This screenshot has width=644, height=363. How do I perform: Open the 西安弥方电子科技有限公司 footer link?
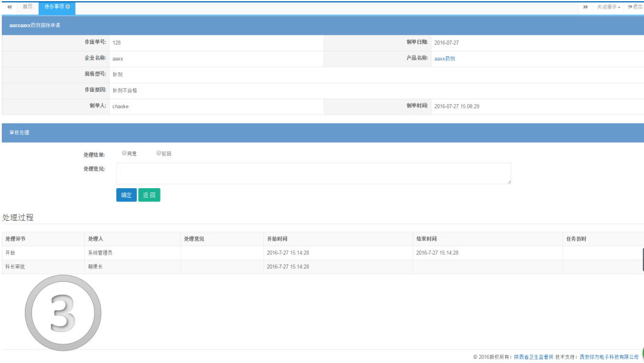[609, 357]
